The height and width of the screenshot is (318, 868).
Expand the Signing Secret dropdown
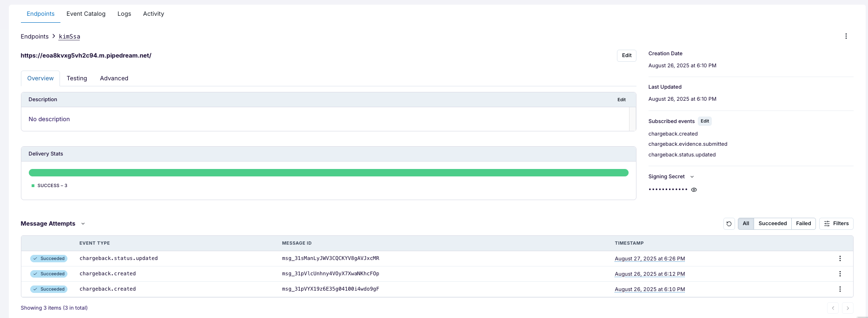(x=692, y=177)
